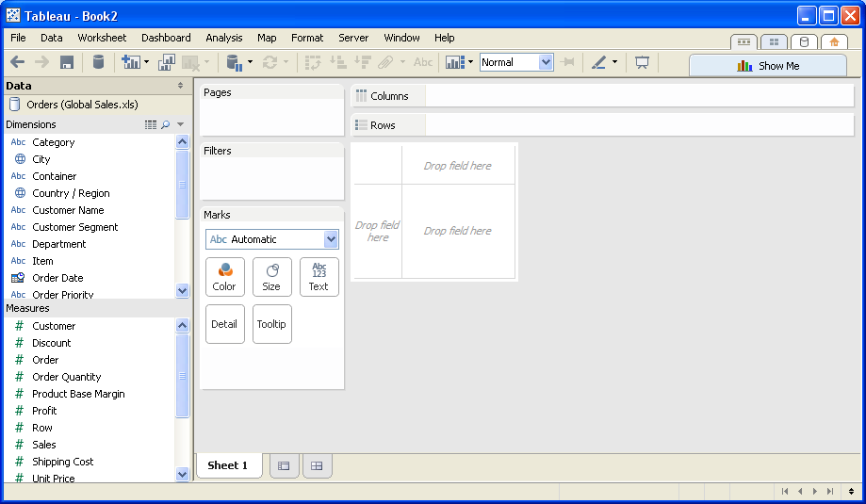This screenshot has height=504, width=866.
Task: Switch to the Sheet 1 tab
Action: [x=228, y=465]
